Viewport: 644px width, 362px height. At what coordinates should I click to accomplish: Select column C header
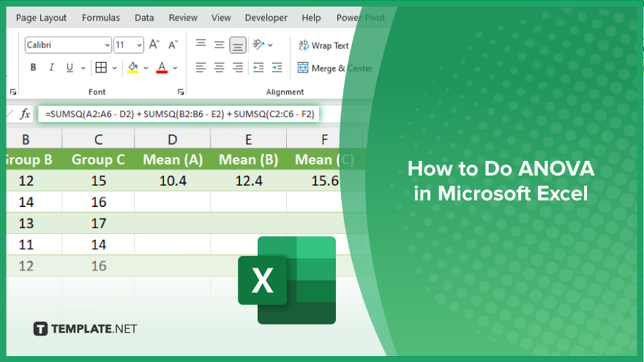[98, 139]
